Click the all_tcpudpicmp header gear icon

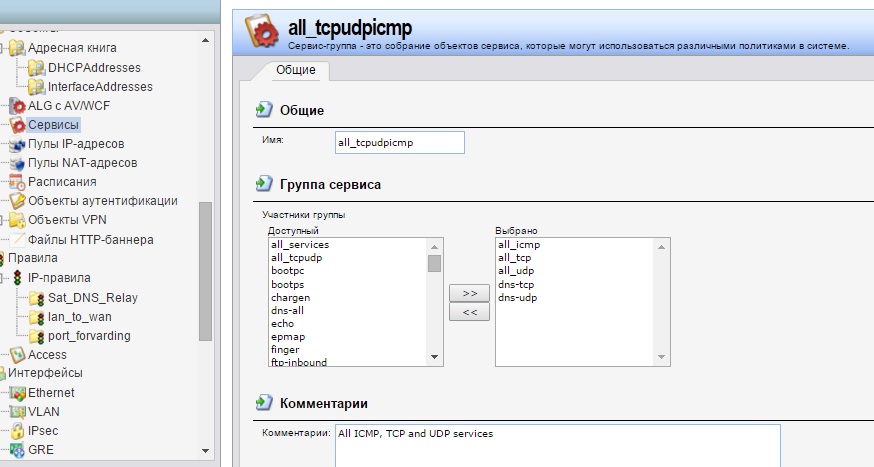(x=261, y=31)
